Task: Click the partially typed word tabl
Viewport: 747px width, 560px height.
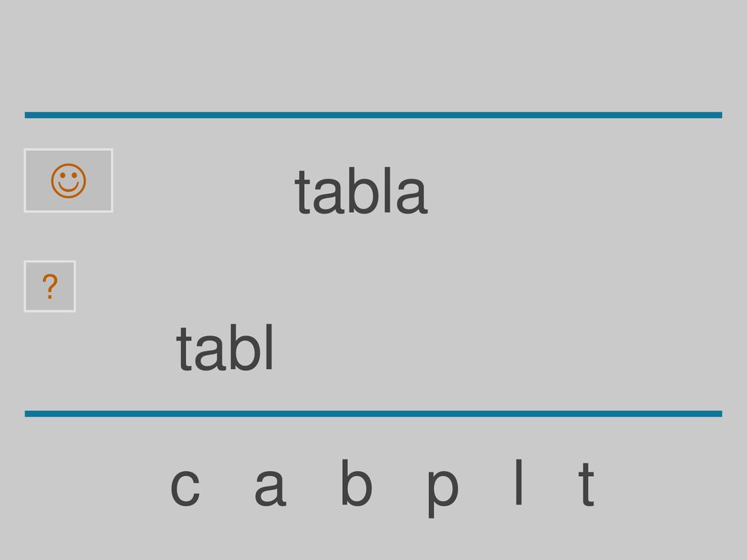Action: click(x=225, y=346)
